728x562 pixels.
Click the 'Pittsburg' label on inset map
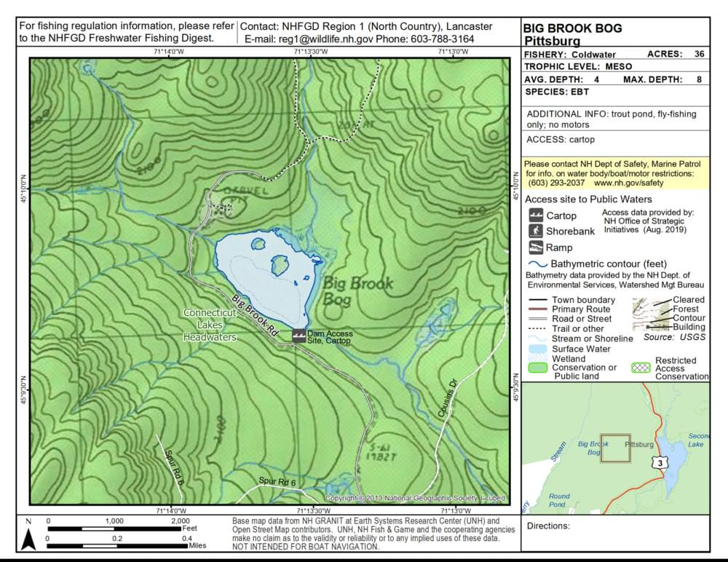(x=639, y=445)
